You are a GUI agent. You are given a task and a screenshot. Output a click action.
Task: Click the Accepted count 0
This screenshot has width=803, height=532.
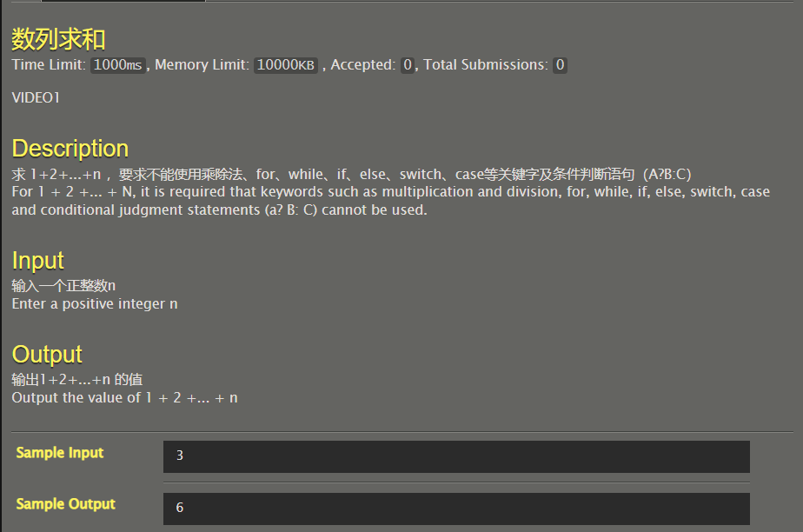coord(407,65)
